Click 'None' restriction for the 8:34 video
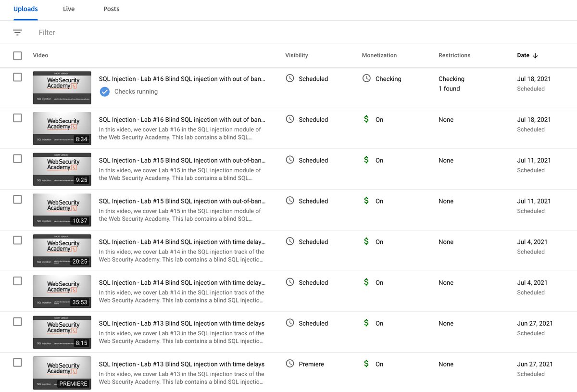The width and height of the screenshot is (577, 392). [446, 120]
